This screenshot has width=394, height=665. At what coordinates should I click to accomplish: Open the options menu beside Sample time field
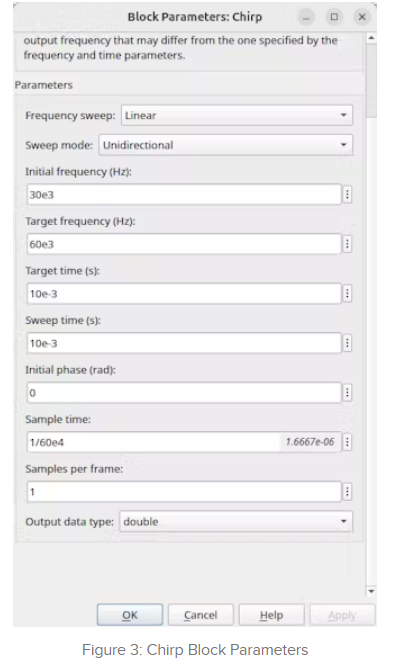(347, 442)
